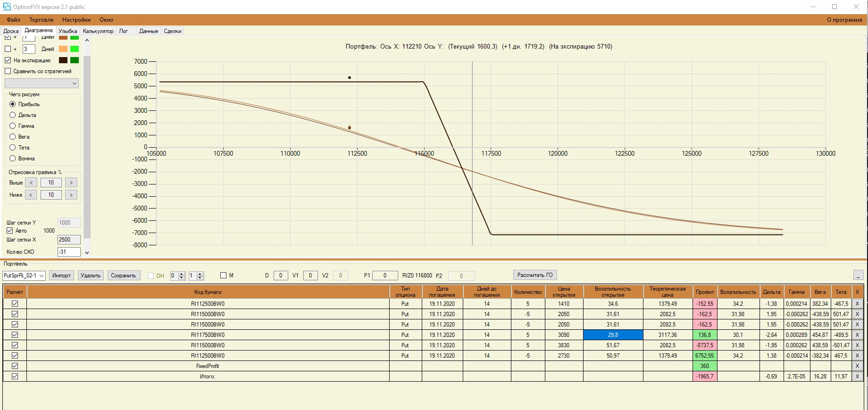Open the Окно menu
This screenshot has height=410, width=868.
tap(106, 20)
